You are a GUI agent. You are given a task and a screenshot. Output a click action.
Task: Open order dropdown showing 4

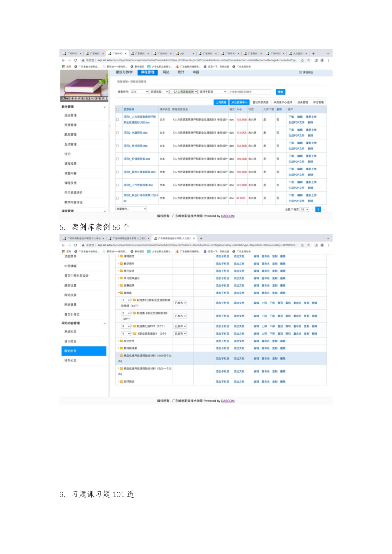(x=126, y=334)
